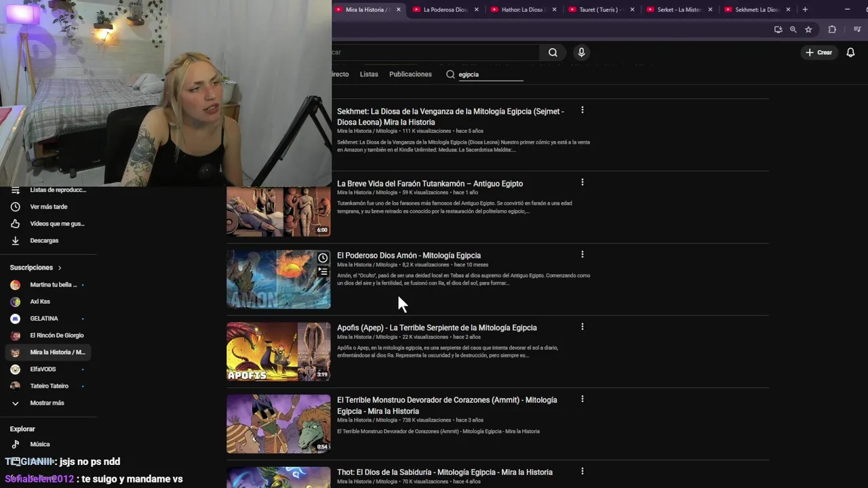Open Videos que me gustan sidebar item
868x488 pixels.
click(48, 224)
